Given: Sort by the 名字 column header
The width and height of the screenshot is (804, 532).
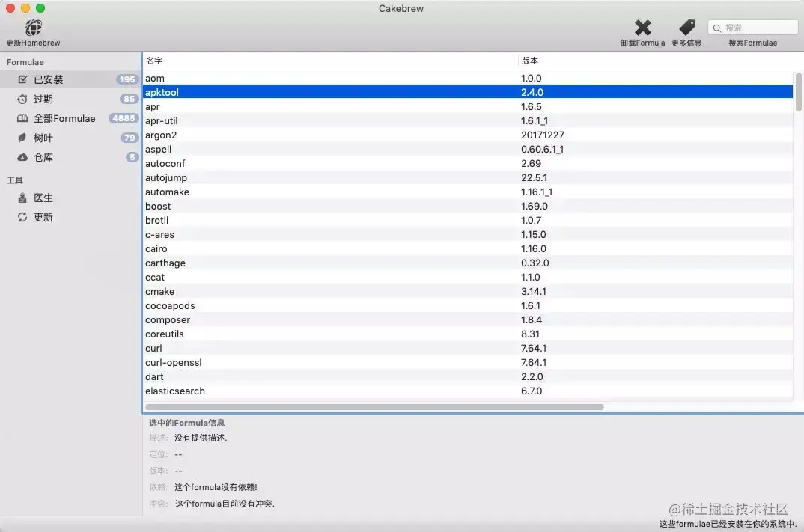Looking at the screenshot, I should pos(329,61).
